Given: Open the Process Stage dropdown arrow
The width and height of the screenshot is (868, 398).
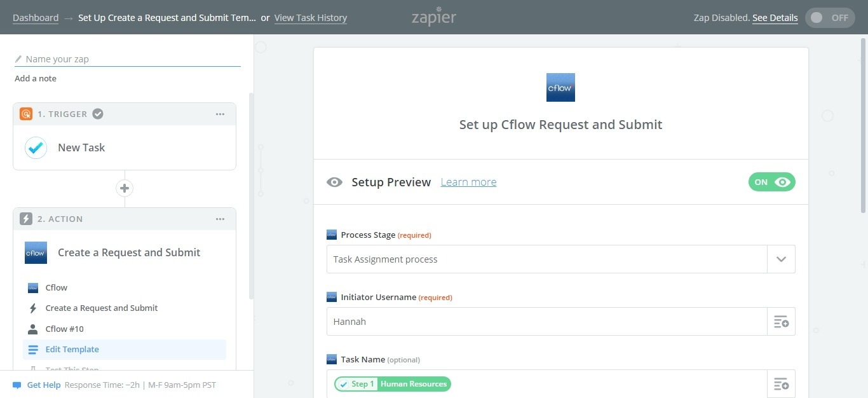Looking at the screenshot, I should [782, 259].
